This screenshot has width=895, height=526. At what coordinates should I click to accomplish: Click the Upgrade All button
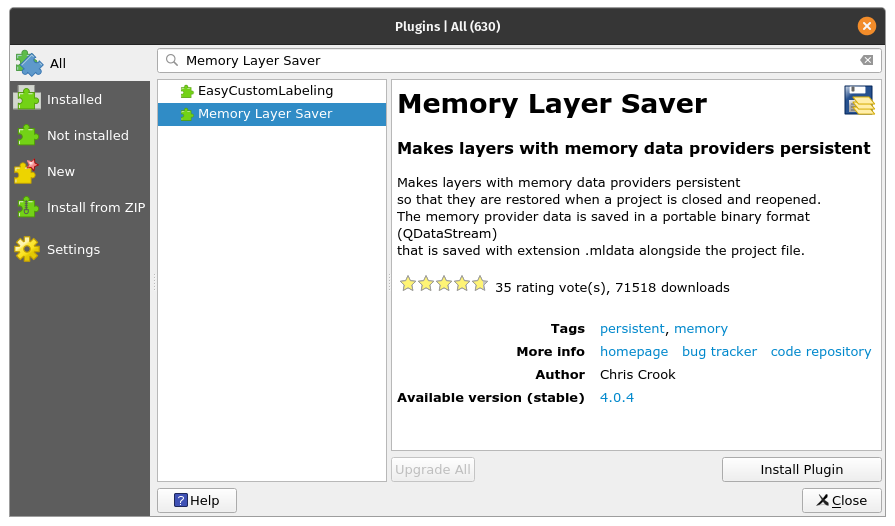tap(433, 470)
